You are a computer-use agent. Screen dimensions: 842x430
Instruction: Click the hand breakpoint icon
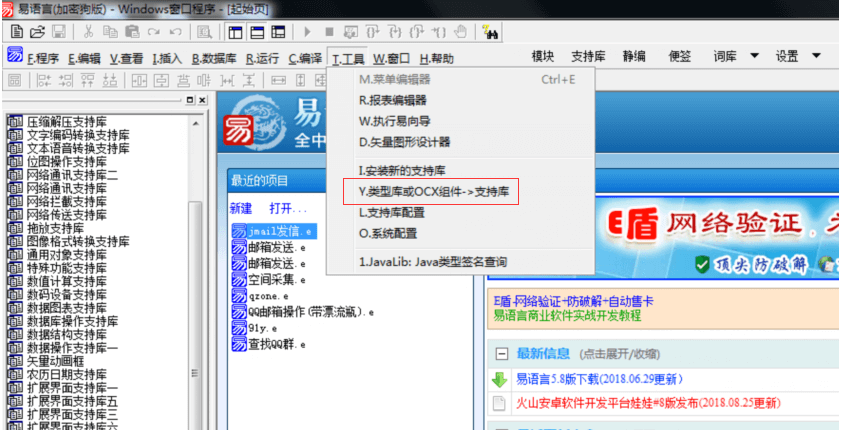(x=460, y=32)
